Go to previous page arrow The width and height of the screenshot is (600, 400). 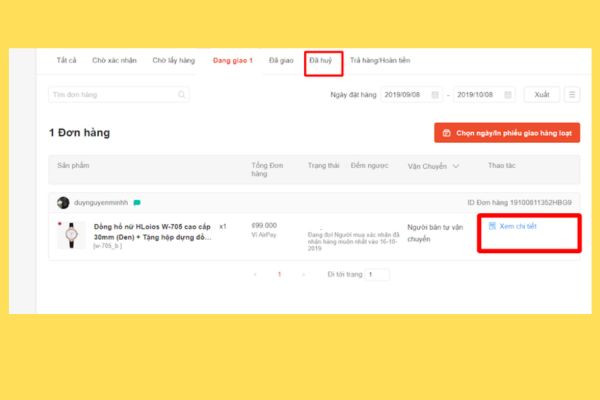click(x=255, y=274)
